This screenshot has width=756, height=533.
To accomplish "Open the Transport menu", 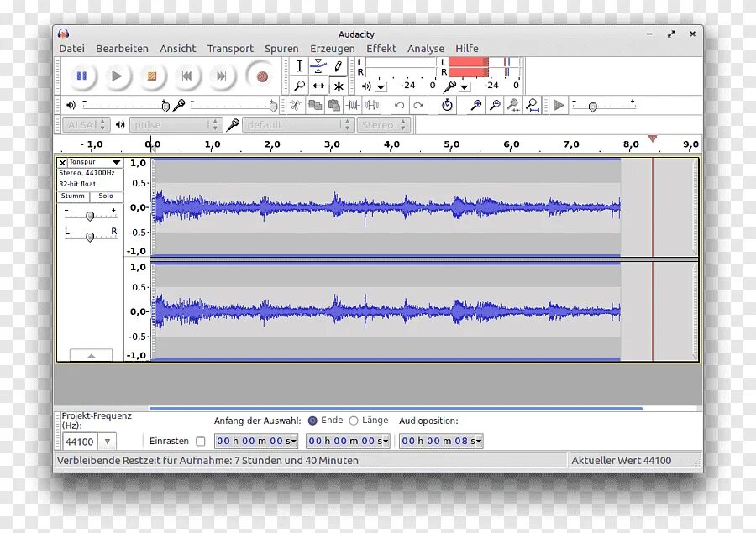I will point(230,48).
